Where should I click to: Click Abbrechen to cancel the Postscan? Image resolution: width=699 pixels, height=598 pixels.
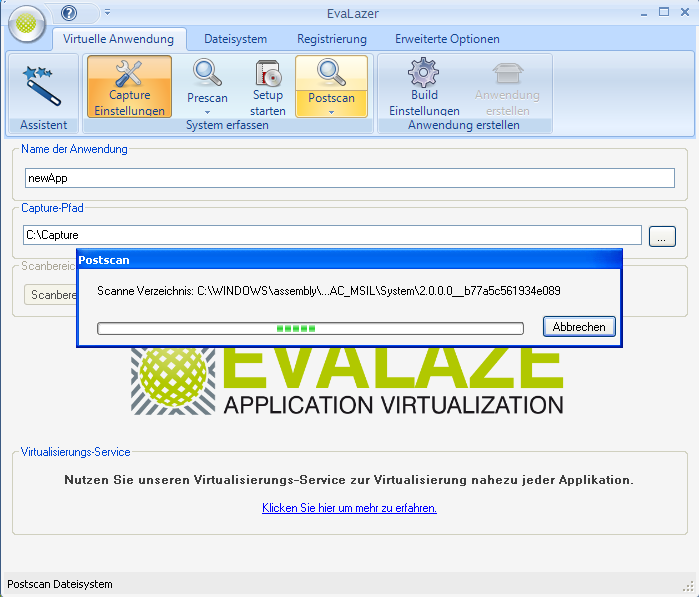click(579, 327)
